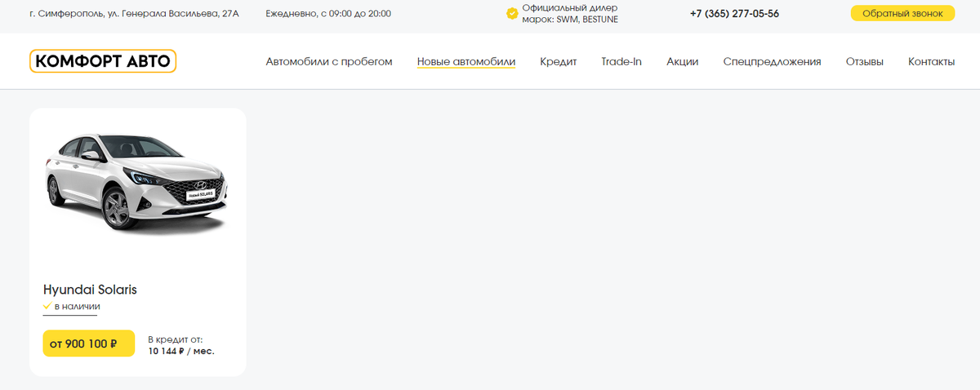
Task: Go to Отзывы page
Action: pos(865,61)
